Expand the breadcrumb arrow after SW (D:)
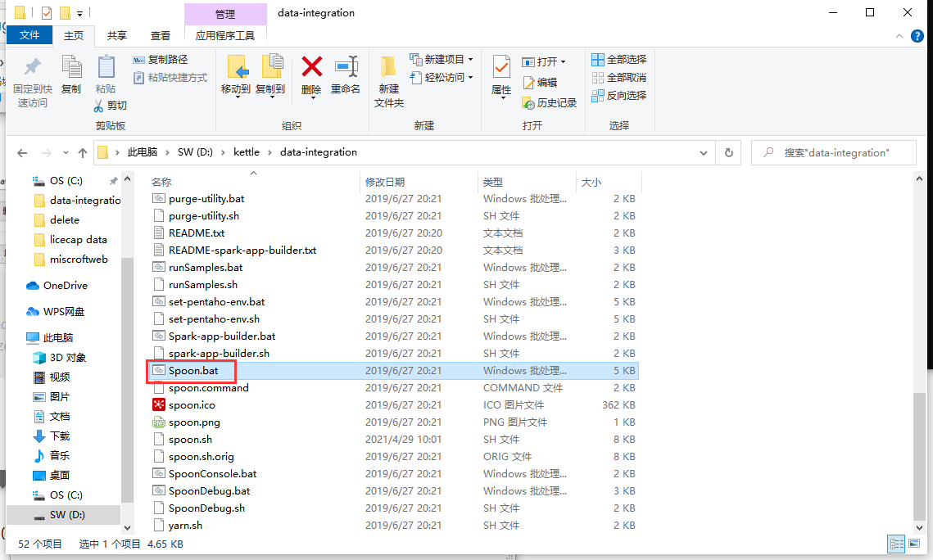Viewport: 933px width, 560px height. 223,153
